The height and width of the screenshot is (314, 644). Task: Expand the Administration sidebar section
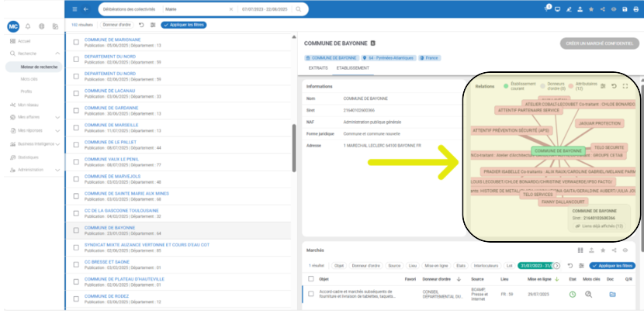[x=58, y=169]
